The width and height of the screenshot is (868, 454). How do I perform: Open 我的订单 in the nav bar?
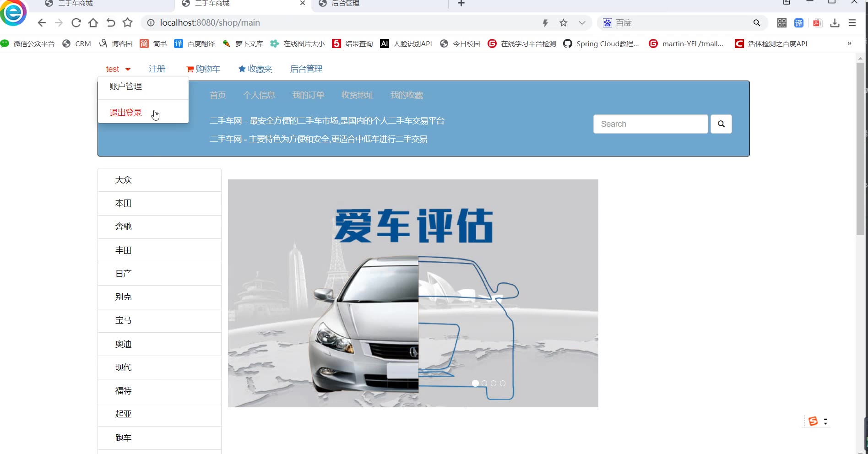coord(308,95)
